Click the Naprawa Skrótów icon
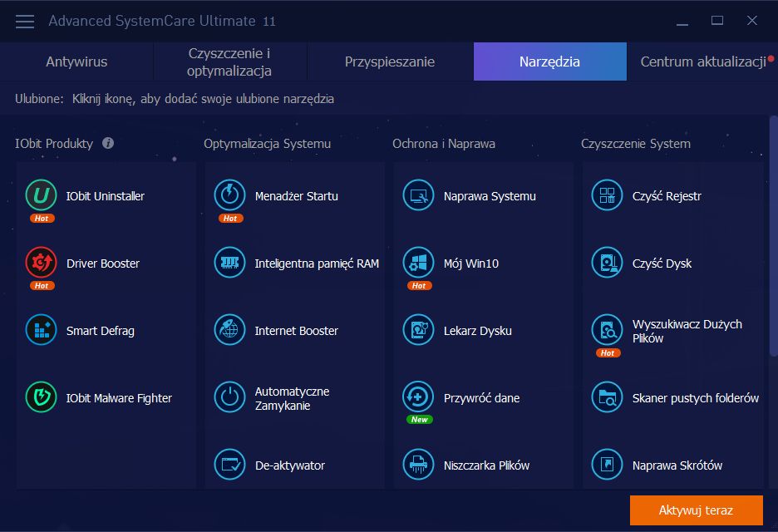The width and height of the screenshot is (778, 532). (x=608, y=465)
